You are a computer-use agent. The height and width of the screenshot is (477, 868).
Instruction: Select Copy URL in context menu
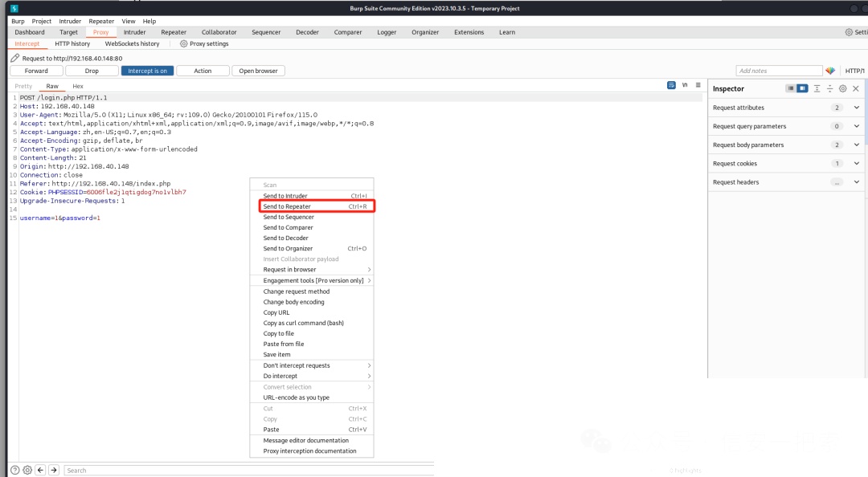coord(312,312)
